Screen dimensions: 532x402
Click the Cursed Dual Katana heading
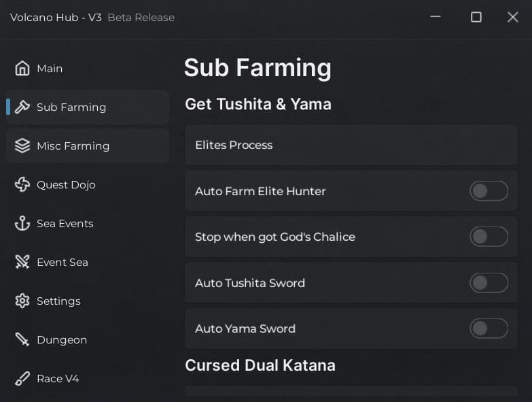click(x=260, y=365)
